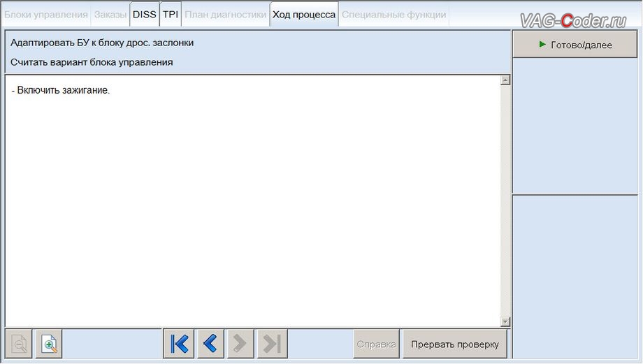643x364 pixels.
Task: Open the План диагностики tab
Action: pos(226,15)
